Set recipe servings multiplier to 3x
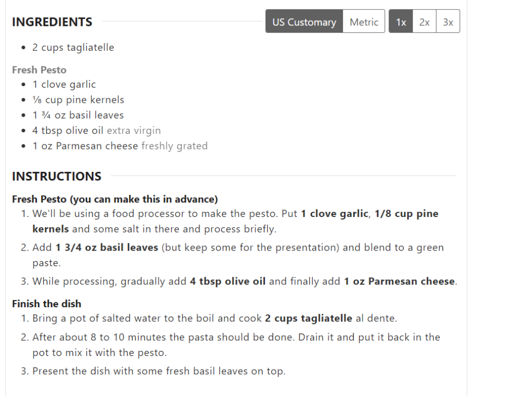Image resolution: width=532 pixels, height=396 pixels. pos(448,21)
